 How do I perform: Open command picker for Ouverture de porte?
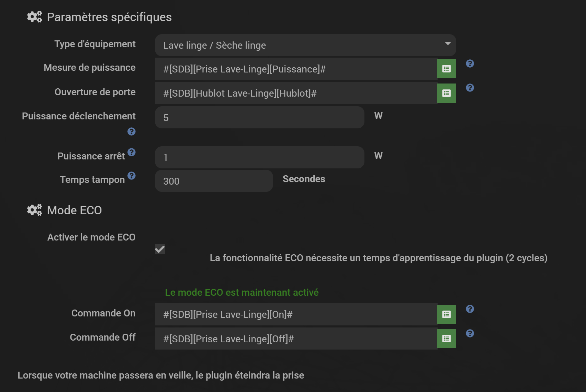point(447,93)
